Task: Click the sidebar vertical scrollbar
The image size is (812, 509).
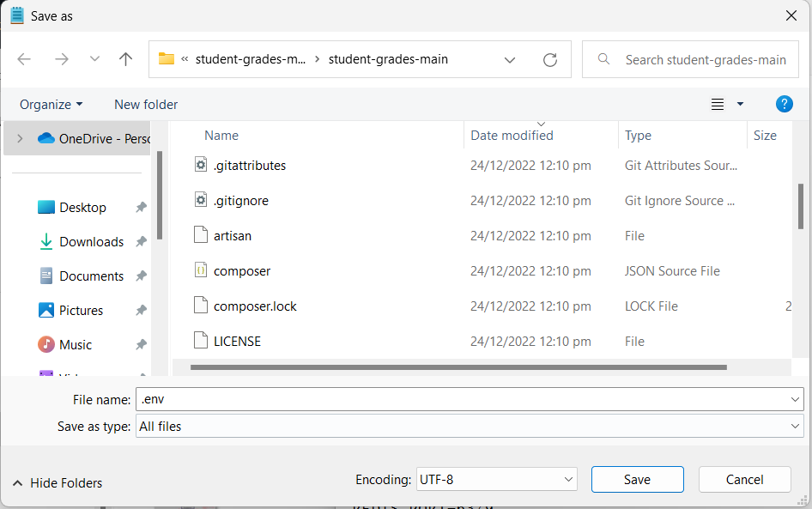Action: point(160,195)
